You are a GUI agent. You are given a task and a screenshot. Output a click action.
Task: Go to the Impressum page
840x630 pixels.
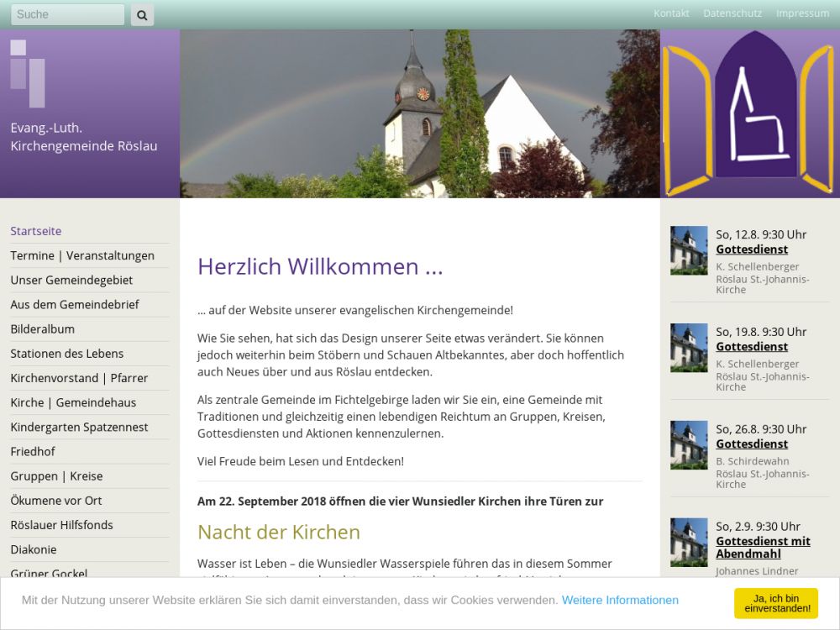pyautogui.click(x=802, y=13)
